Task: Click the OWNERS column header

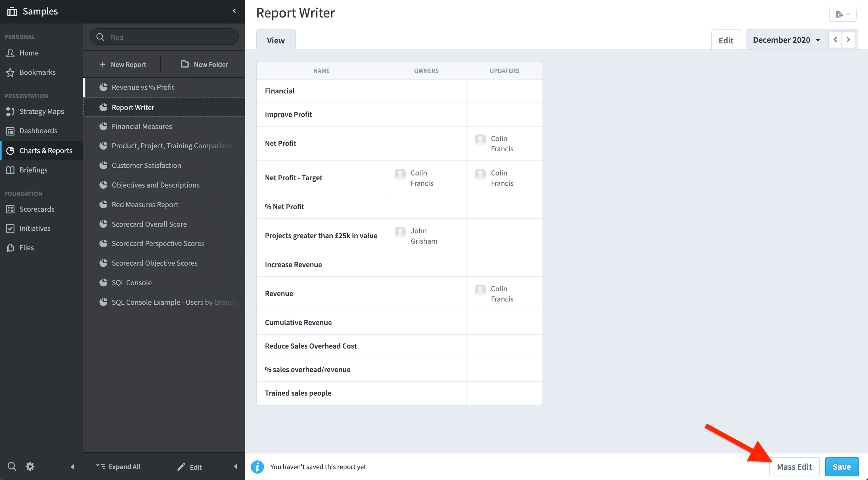Action: [426, 71]
